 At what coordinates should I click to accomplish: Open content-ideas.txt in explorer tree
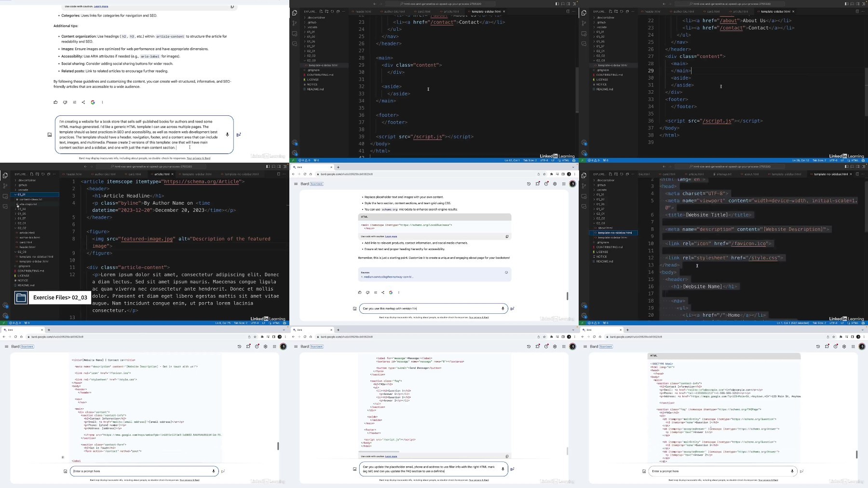click(31, 199)
